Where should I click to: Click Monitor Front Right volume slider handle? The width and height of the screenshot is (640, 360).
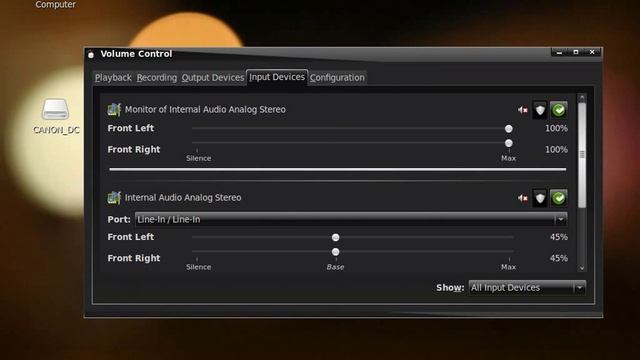point(509,143)
